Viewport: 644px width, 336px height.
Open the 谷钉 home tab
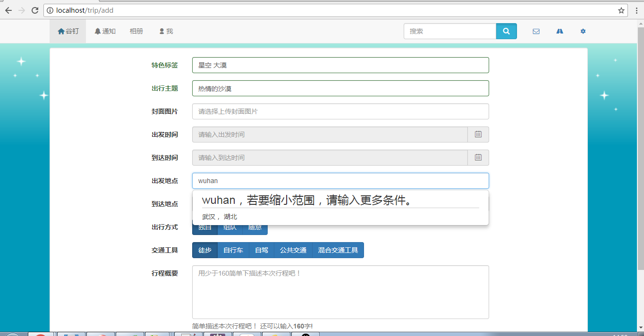[x=68, y=32]
